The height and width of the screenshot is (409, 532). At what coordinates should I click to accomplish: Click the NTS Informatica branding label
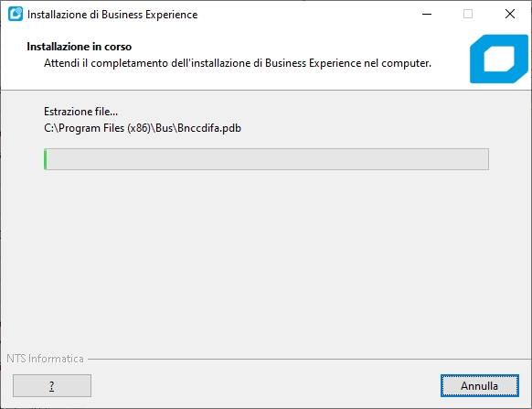(x=45, y=359)
